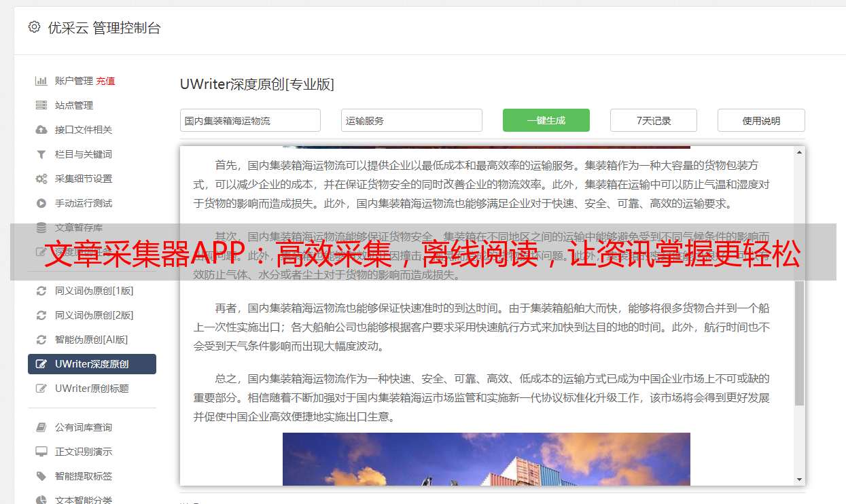Click the 采集细节设置 gears icon
The image size is (846, 504).
click(x=41, y=179)
